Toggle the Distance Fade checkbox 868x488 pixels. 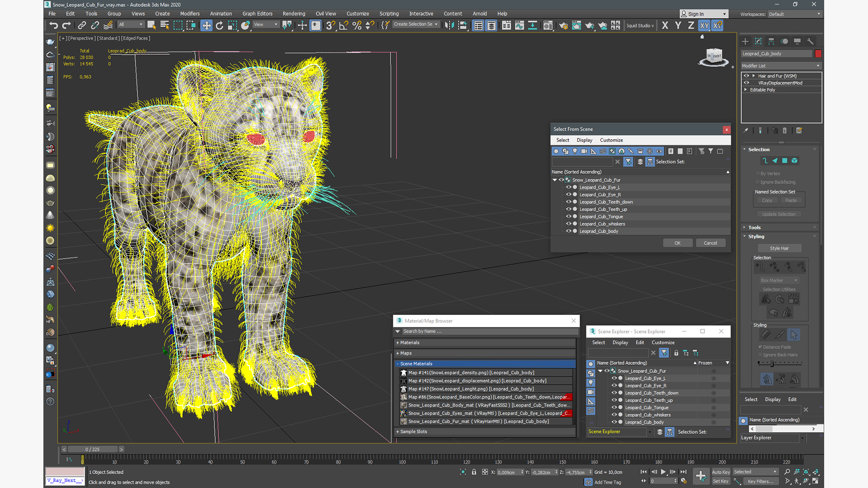(760, 347)
